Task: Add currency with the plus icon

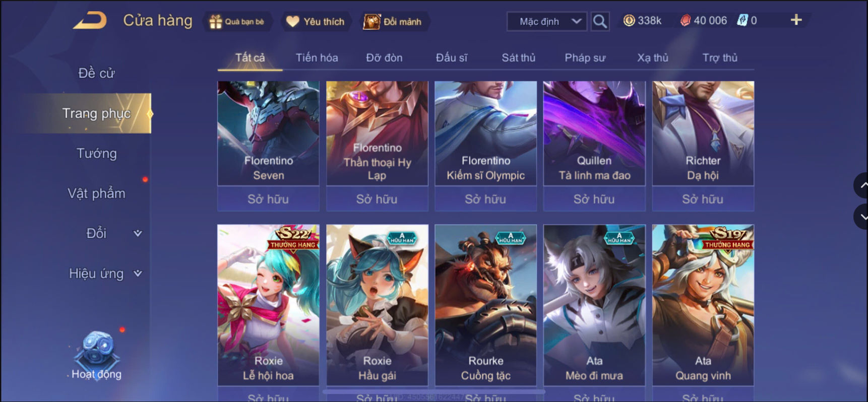Action: (796, 20)
